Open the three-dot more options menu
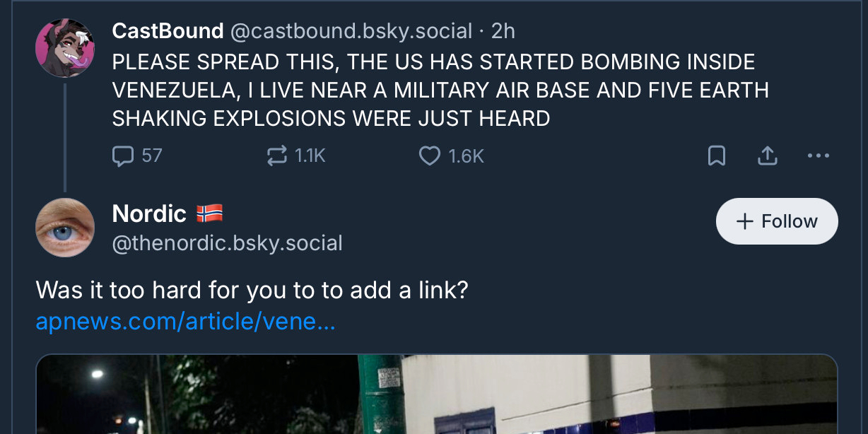Screen dimensions: 868x434 point(818,156)
